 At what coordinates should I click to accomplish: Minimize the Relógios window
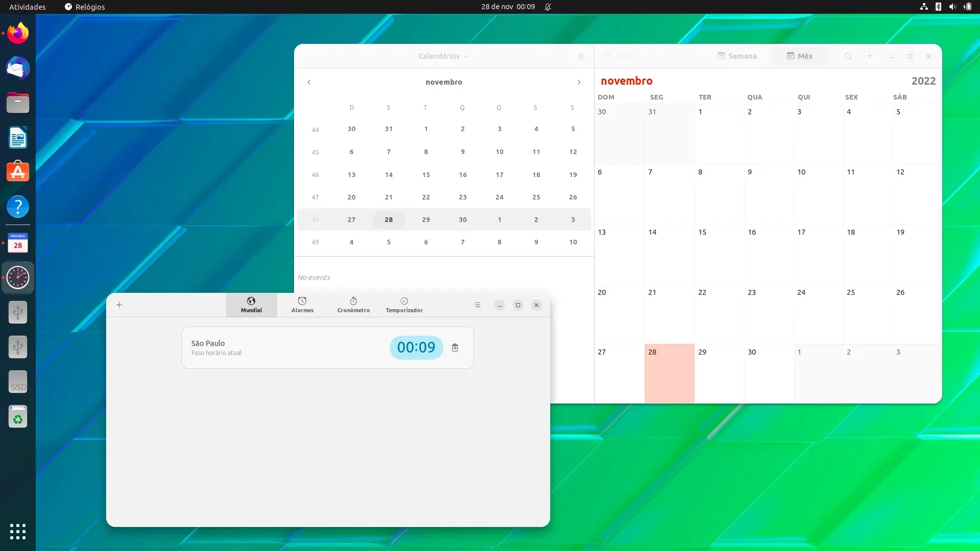tap(500, 305)
